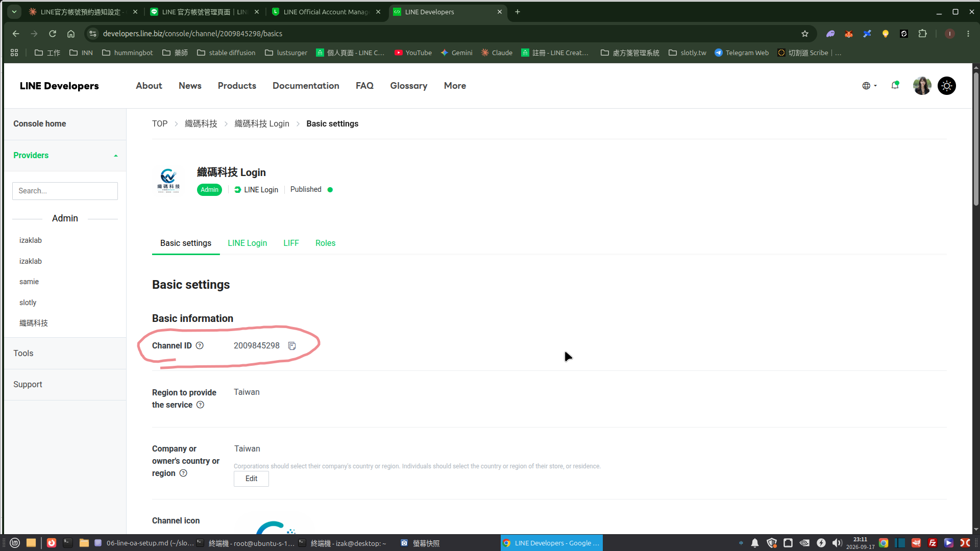The image size is (980, 551).
Task: Toggle the dark mode theme button
Action: [947, 86]
